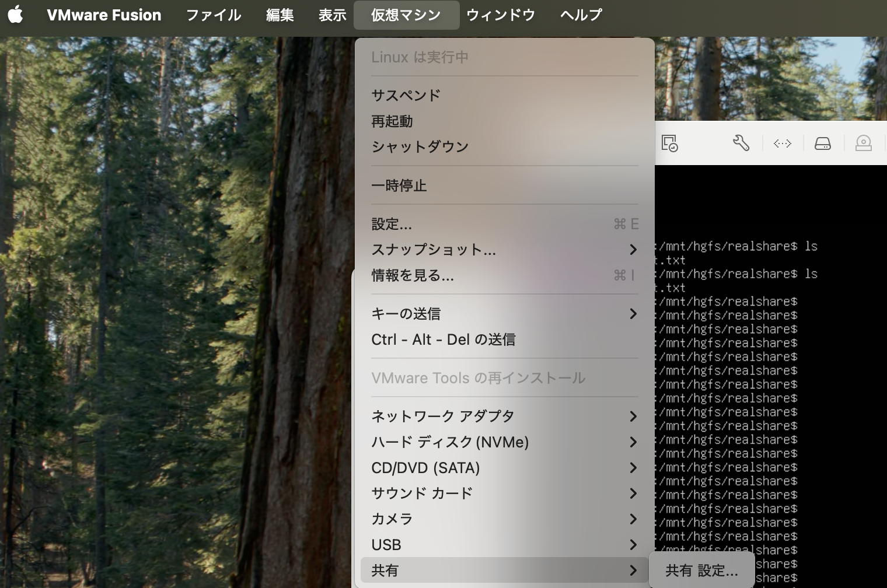Click the hard disk icon in the VM toolbar
Image resolution: width=887 pixels, height=588 pixels.
pos(823,143)
